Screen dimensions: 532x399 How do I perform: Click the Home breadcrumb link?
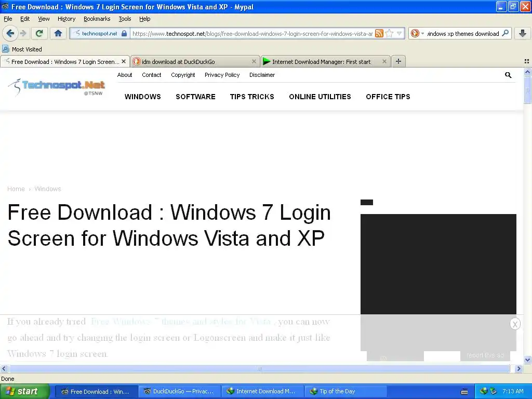(16, 189)
